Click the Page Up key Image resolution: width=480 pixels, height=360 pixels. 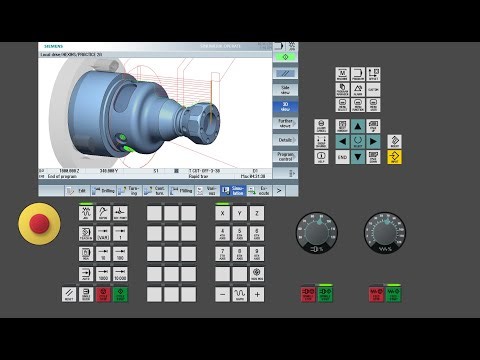[x=373, y=126]
